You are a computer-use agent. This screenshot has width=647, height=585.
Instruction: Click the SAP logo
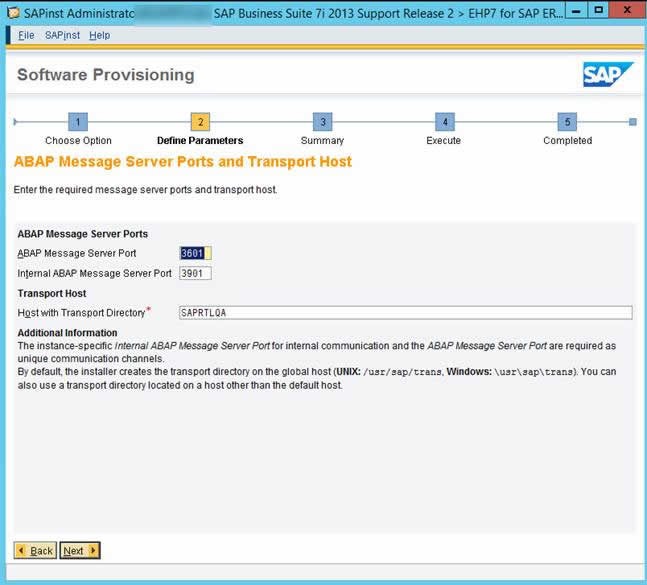[607, 75]
